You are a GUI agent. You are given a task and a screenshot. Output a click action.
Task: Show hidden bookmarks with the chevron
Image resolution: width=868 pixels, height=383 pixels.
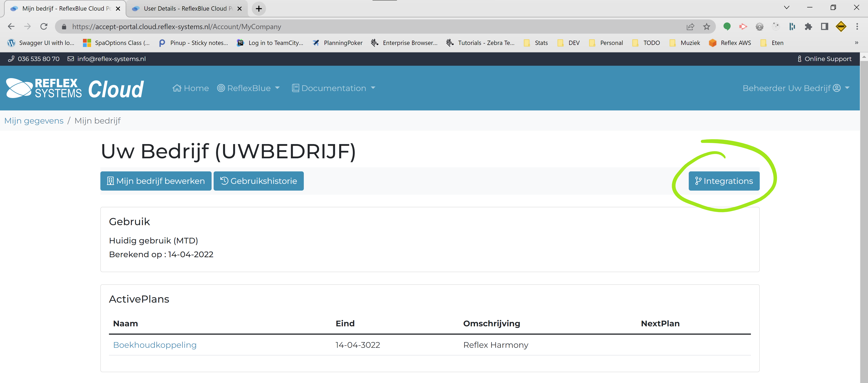[x=856, y=43]
